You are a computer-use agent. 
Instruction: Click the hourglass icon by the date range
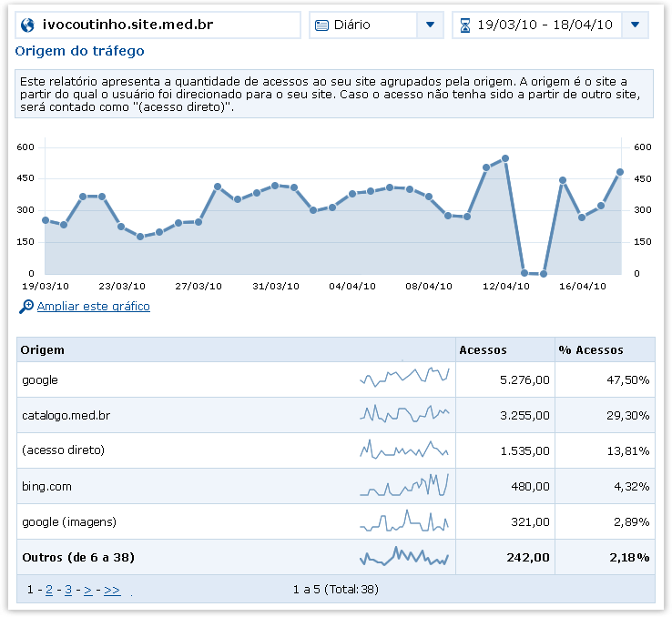[x=464, y=25]
